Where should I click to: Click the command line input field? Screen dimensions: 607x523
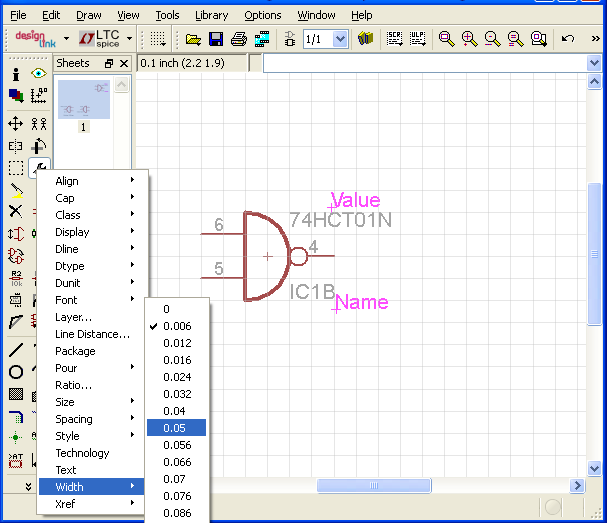(425, 63)
